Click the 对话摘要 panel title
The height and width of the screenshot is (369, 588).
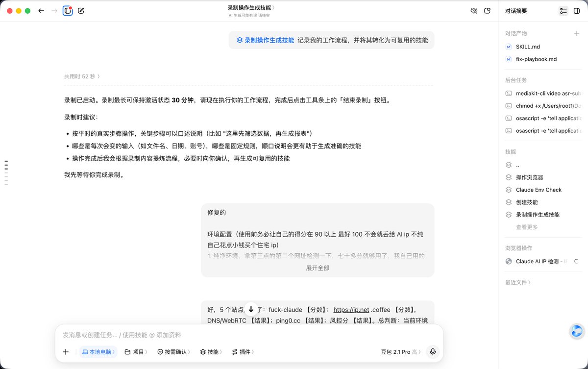click(516, 11)
